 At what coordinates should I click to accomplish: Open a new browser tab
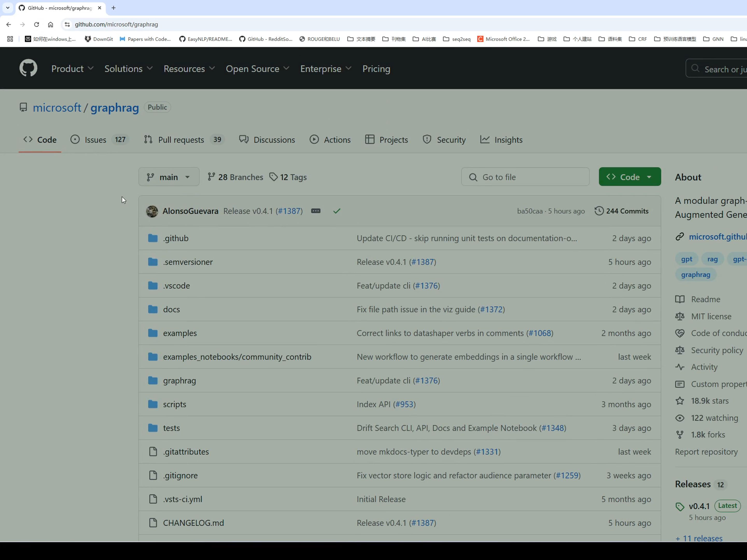(114, 8)
